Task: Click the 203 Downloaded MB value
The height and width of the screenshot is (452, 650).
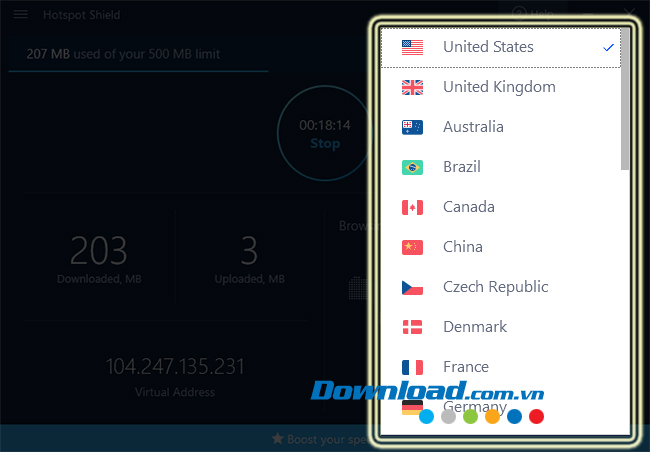Action: (x=99, y=250)
